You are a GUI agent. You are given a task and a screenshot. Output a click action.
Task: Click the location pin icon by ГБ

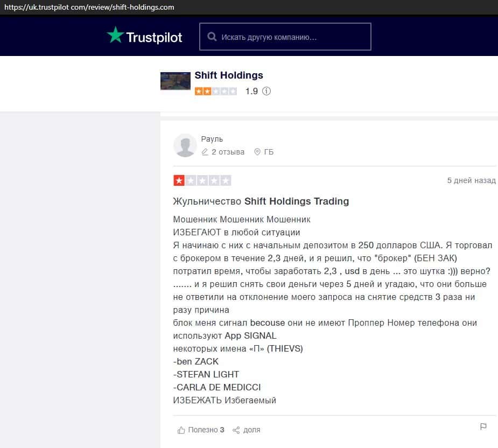[x=257, y=152]
